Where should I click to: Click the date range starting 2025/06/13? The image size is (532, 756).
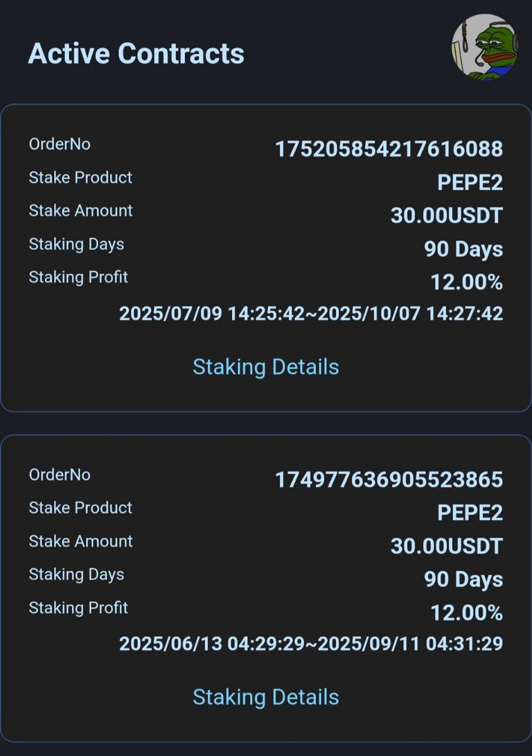311,644
